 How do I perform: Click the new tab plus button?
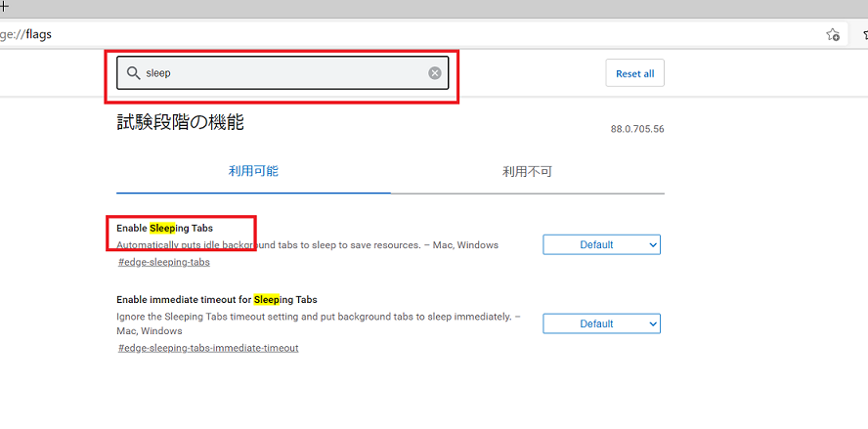(x=4, y=6)
